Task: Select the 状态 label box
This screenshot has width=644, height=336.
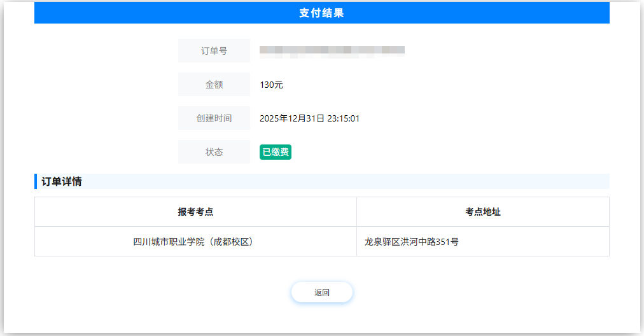Action: 214,152
